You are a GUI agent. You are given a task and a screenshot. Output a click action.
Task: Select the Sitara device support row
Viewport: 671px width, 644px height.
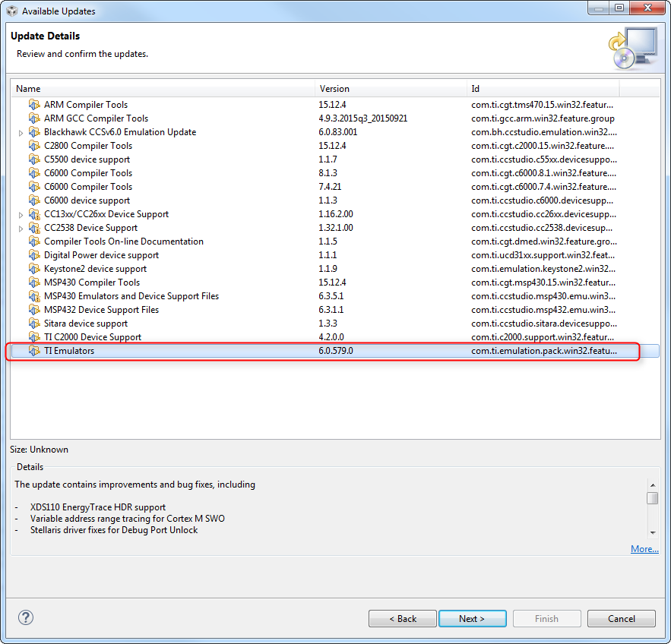(335, 324)
